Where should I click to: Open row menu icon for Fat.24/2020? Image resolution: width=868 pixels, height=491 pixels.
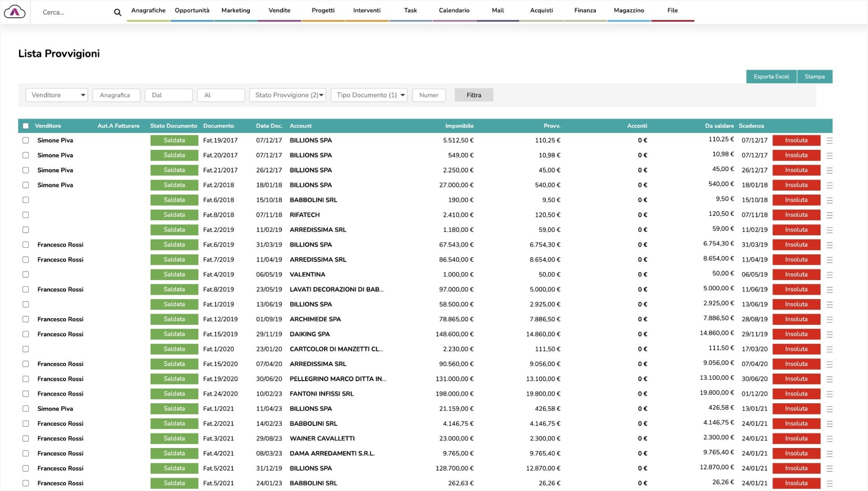(829, 394)
